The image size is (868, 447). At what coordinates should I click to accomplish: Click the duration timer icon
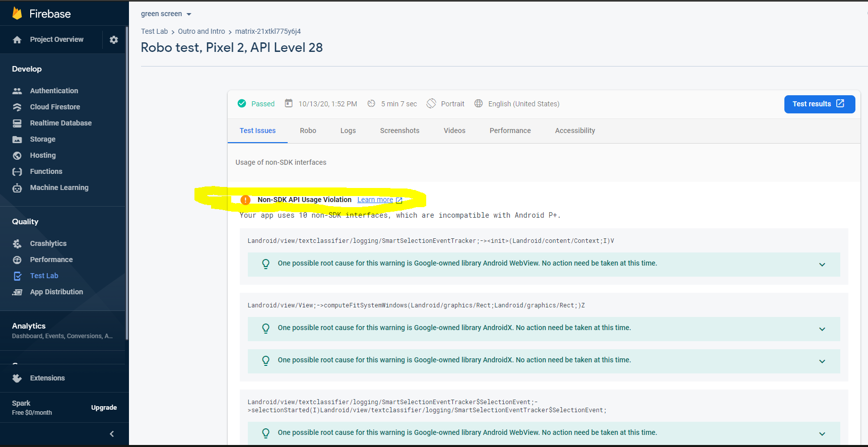(371, 103)
